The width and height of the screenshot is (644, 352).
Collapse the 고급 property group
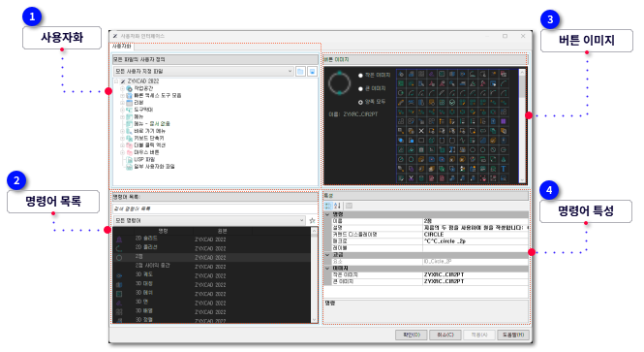[327, 255]
